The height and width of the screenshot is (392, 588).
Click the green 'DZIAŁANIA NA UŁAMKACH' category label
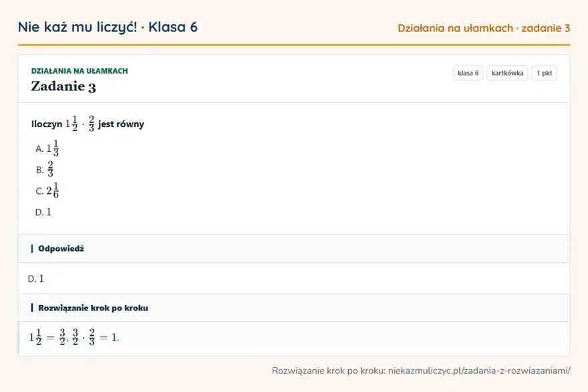tap(80, 71)
